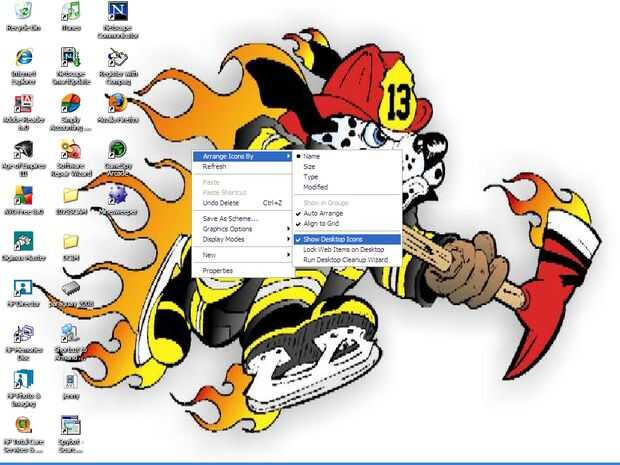The height and width of the screenshot is (465, 620).
Task: Select the Software Repair Wizard icon
Action: 71,149
